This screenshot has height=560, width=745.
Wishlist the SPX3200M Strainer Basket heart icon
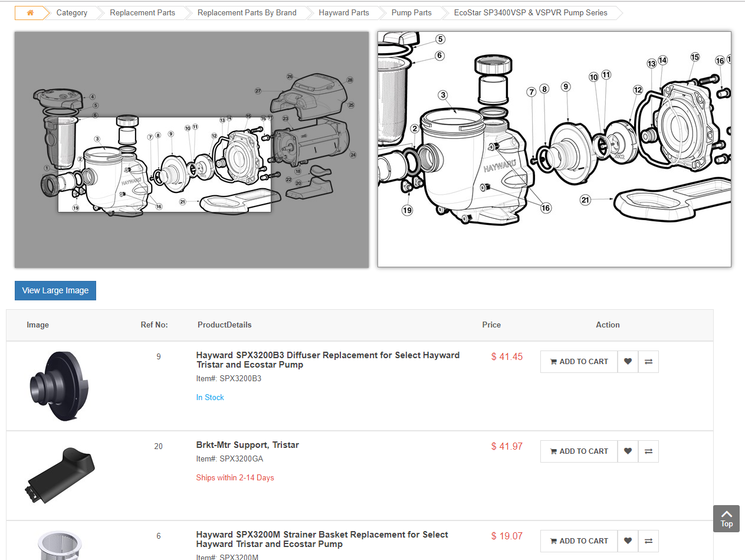(x=628, y=541)
